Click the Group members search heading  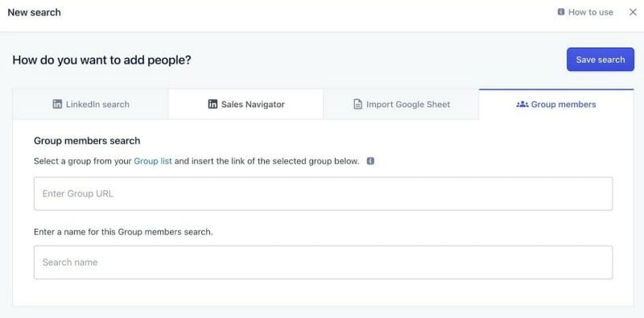87,141
